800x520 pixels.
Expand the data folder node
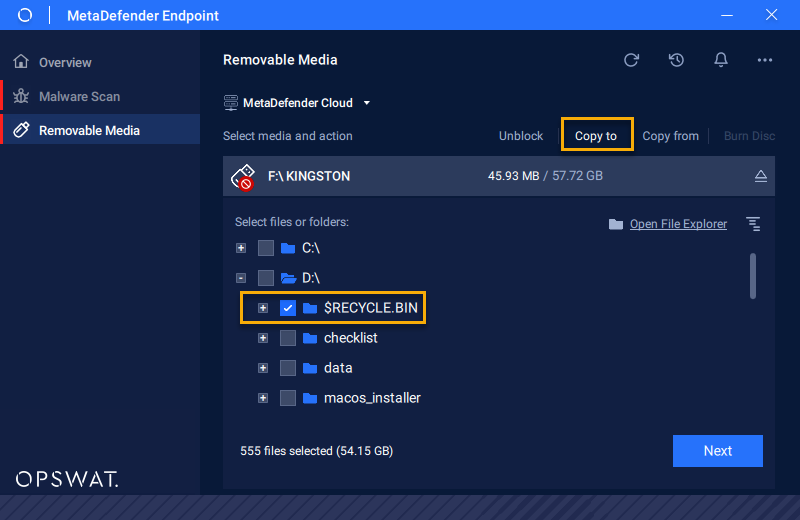click(x=263, y=368)
